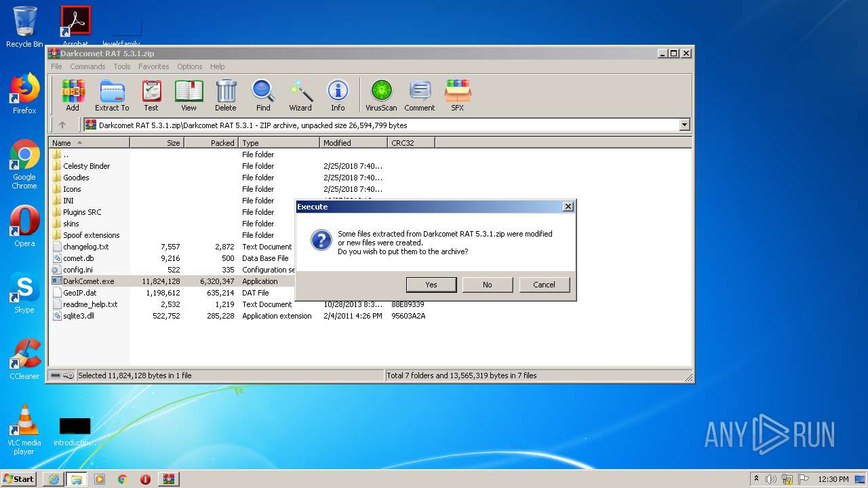
Task: Click the SFX toolbar icon
Action: [x=458, y=95]
